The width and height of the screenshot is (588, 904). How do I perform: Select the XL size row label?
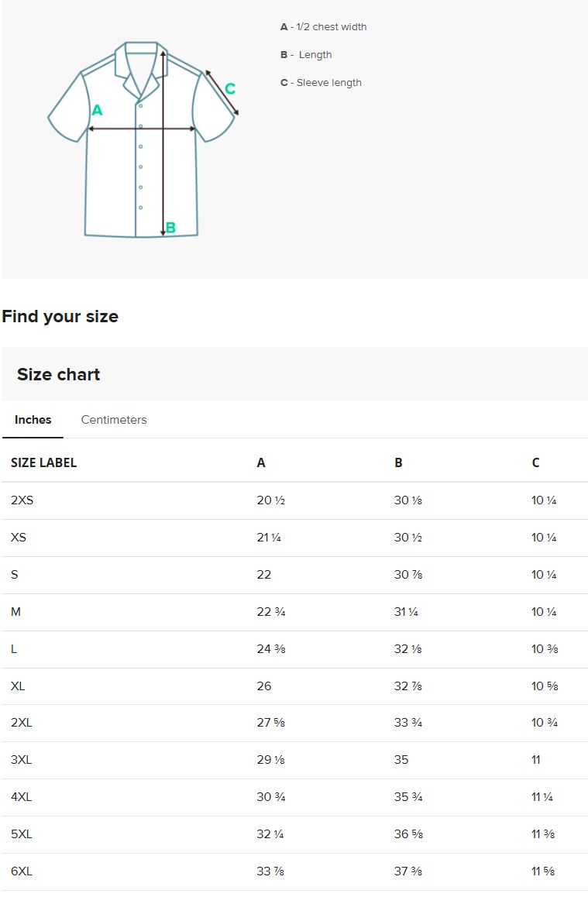[x=18, y=686]
